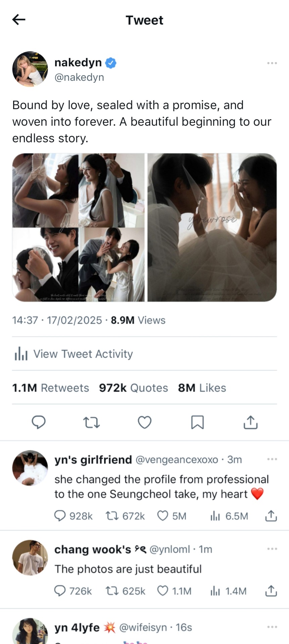Screen dimensions: 289x644
Task: Tap the back arrow icon
Action: (19, 20)
